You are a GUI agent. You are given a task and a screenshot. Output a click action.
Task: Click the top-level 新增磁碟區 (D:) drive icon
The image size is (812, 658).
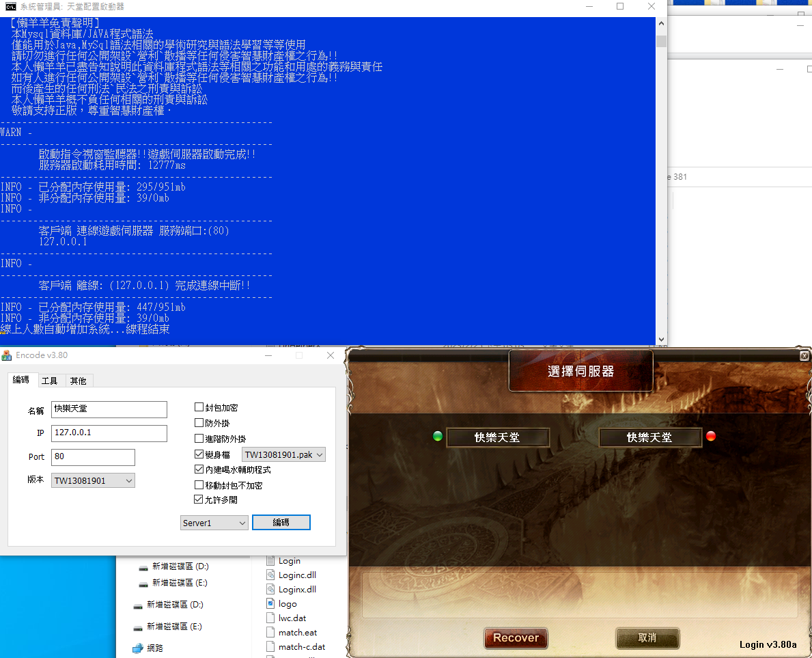[x=138, y=605]
